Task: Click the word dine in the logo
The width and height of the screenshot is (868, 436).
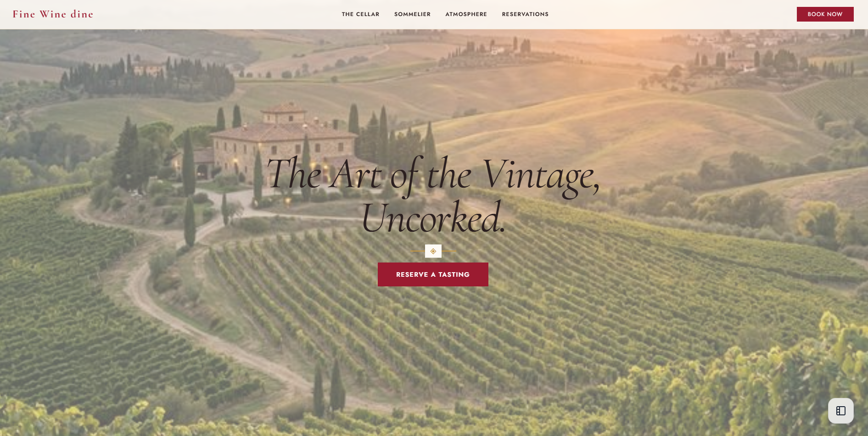Action: point(82,14)
